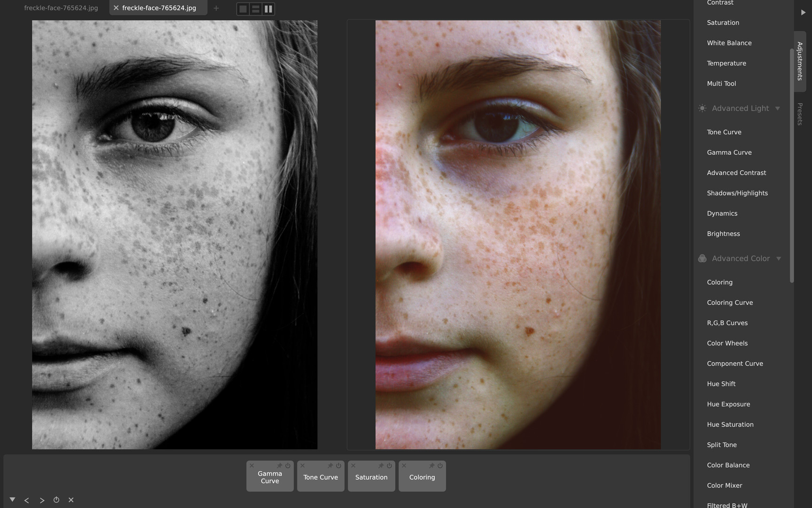The height and width of the screenshot is (508, 812).
Task: Choose the Shadows/Highlights adjustment
Action: [x=737, y=193]
